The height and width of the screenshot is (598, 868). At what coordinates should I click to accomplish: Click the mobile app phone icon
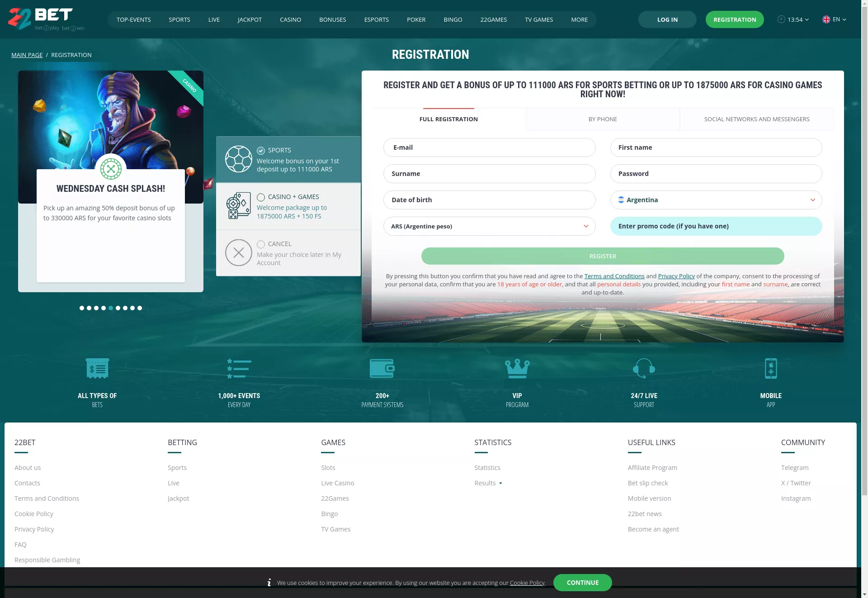[x=771, y=368]
